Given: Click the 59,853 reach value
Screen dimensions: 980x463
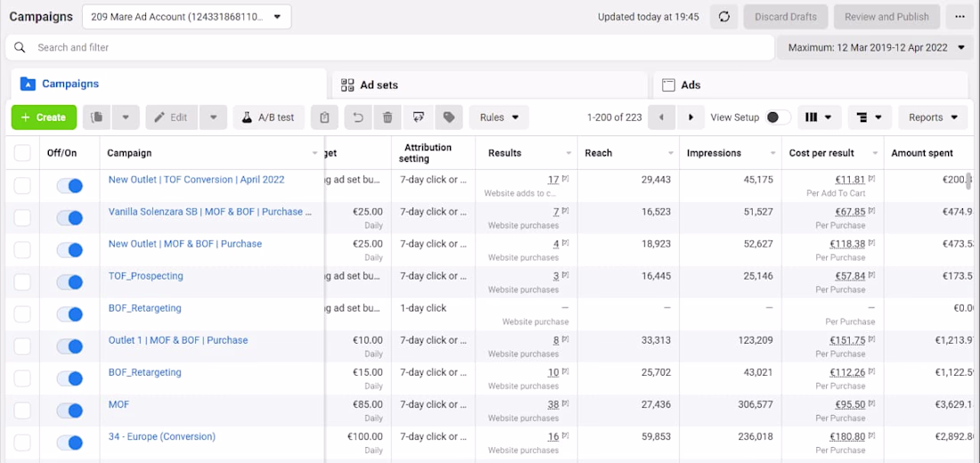Looking at the screenshot, I should [x=656, y=436].
